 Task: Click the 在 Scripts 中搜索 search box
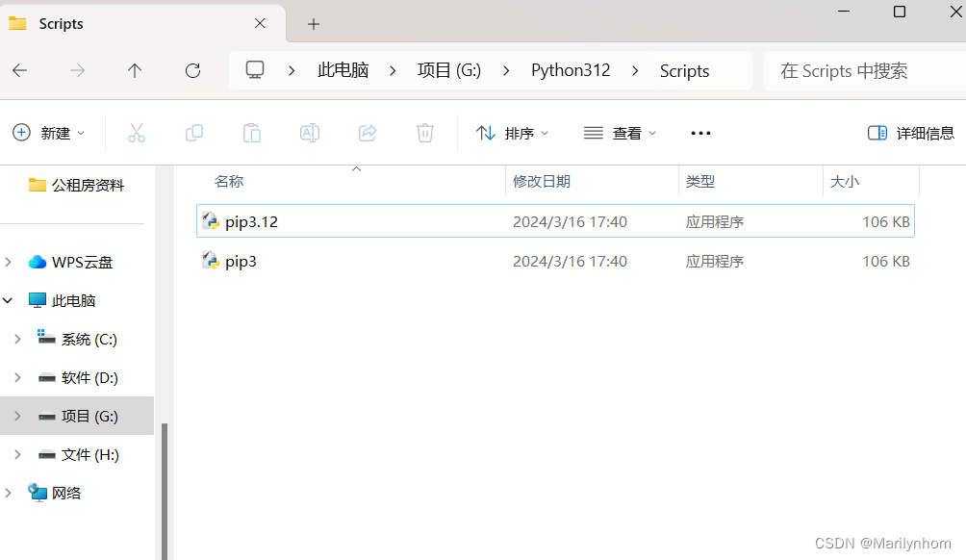coord(864,71)
